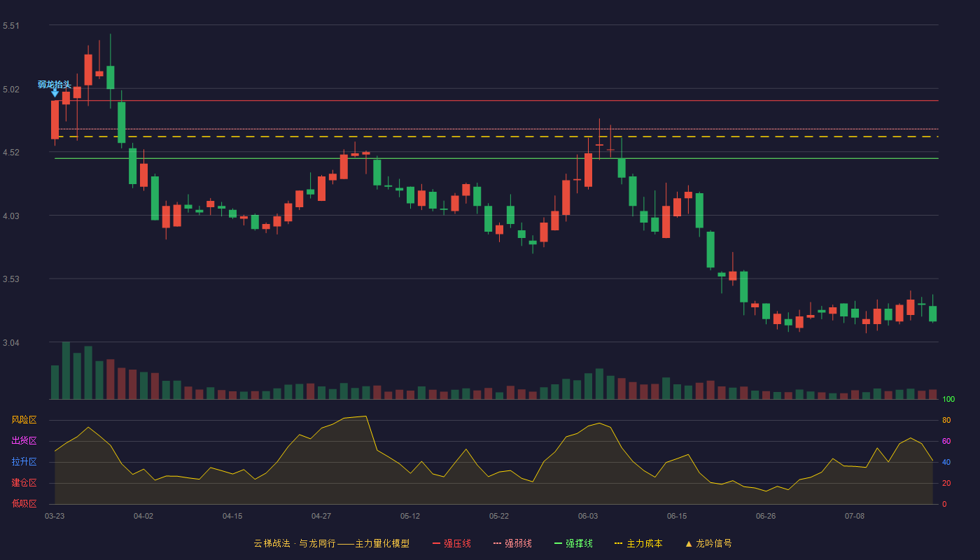980x560 pixels.
Task: Toggle the 主力成本 legend entry
Action: (x=638, y=543)
